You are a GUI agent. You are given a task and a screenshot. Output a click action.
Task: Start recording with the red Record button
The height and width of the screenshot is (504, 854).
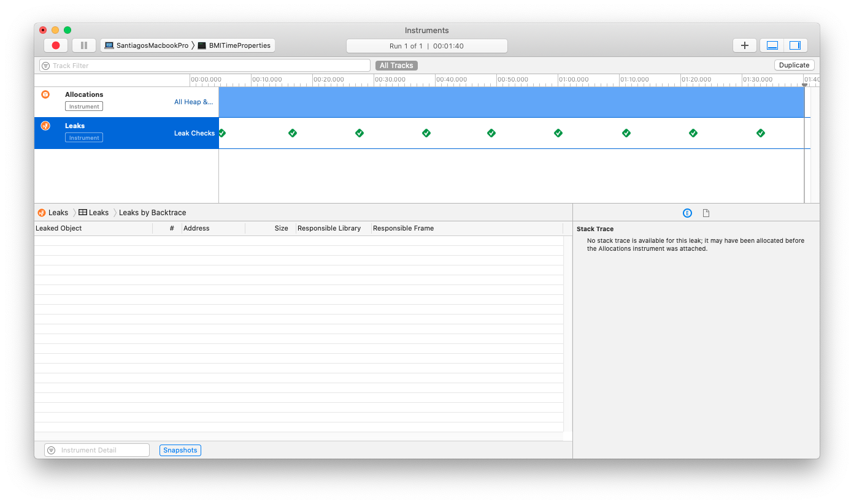pyautogui.click(x=56, y=45)
